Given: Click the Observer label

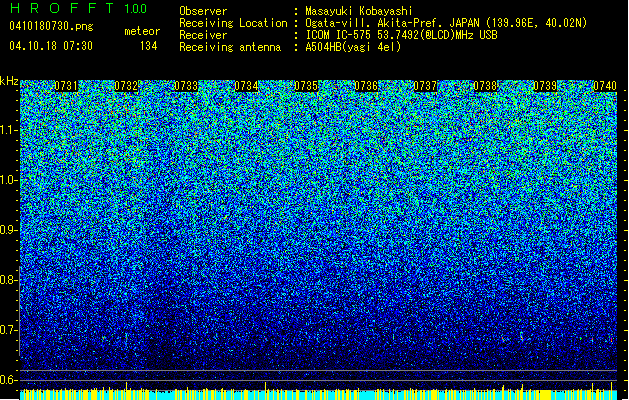Looking at the screenshot, I should (x=203, y=11).
